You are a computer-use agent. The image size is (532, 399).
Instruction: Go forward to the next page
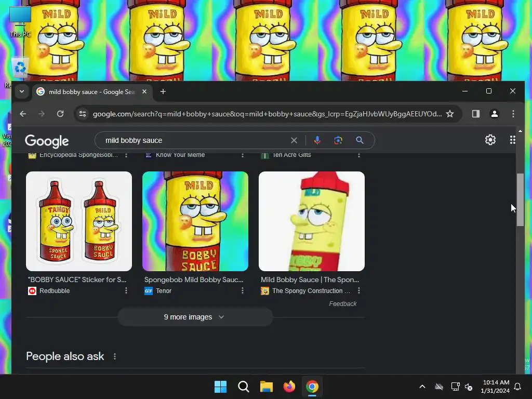point(42,114)
